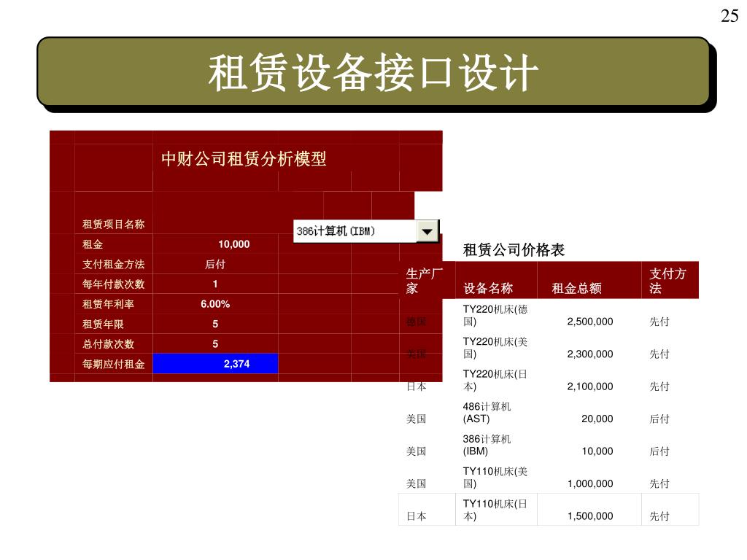Click the slide title 租赁设备接口设计

pyautogui.click(x=373, y=72)
